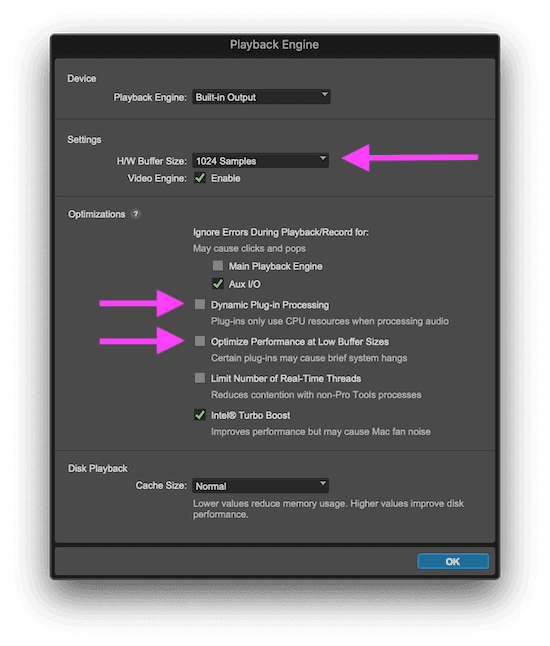
Task: Toggle the Video Engine Enable checkbox
Action: (x=200, y=178)
